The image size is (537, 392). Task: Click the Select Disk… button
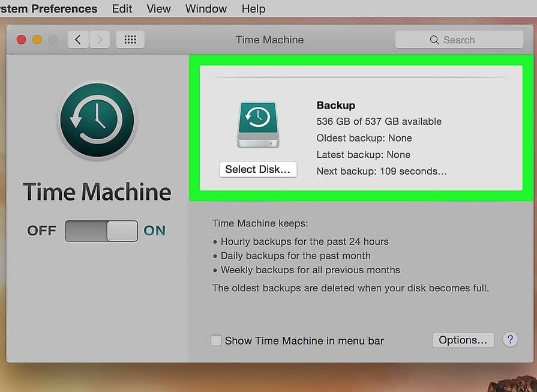pos(258,169)
